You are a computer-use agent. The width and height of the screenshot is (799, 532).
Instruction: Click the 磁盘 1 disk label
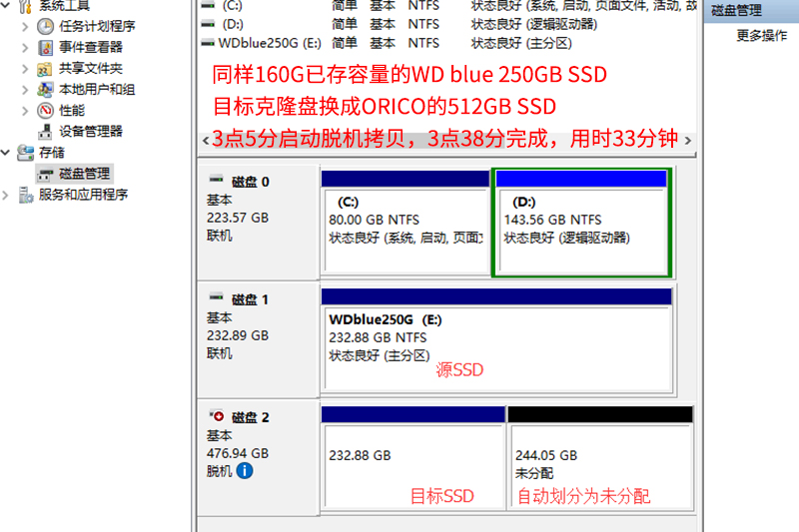pos(250,299)
